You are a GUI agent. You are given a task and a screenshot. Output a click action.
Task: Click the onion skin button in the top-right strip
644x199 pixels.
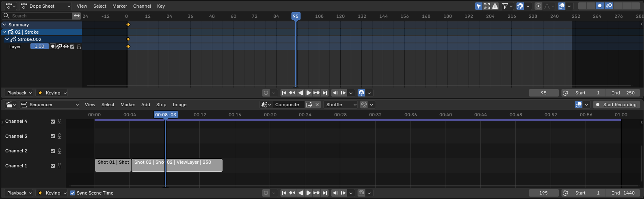click(609, 6)
